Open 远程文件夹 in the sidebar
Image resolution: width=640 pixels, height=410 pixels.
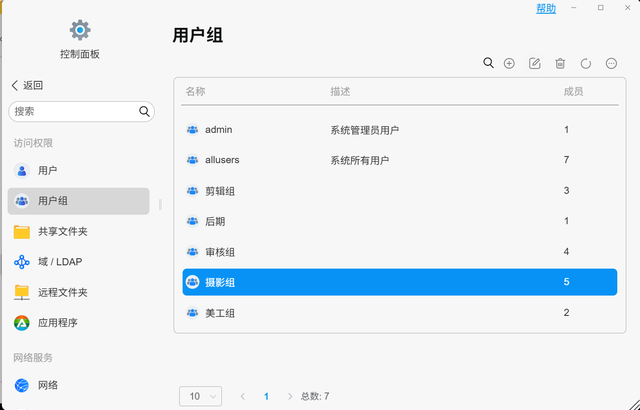click(62, 293)
